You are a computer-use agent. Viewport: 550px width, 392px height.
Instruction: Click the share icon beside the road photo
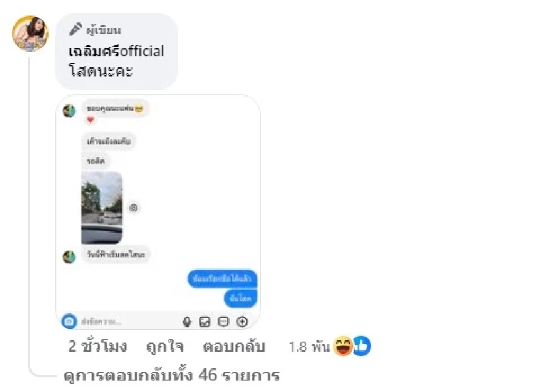pyautogui.click(x=134, y=208)
